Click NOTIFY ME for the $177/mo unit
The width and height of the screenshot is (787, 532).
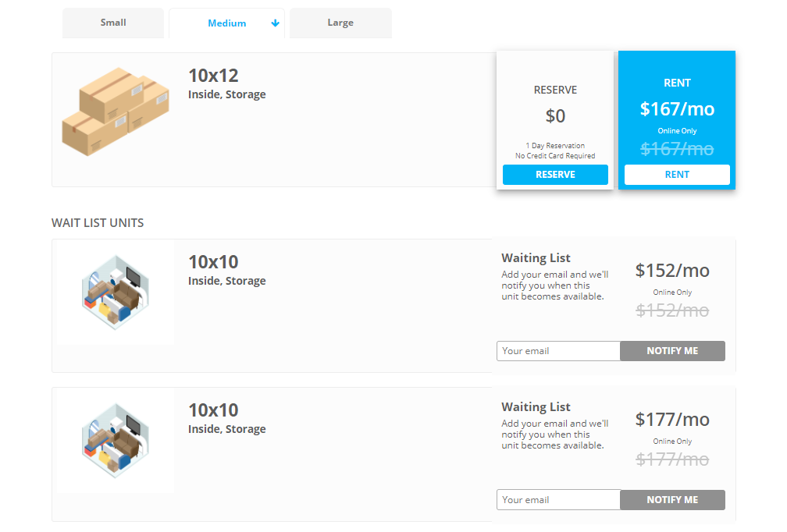672,500
